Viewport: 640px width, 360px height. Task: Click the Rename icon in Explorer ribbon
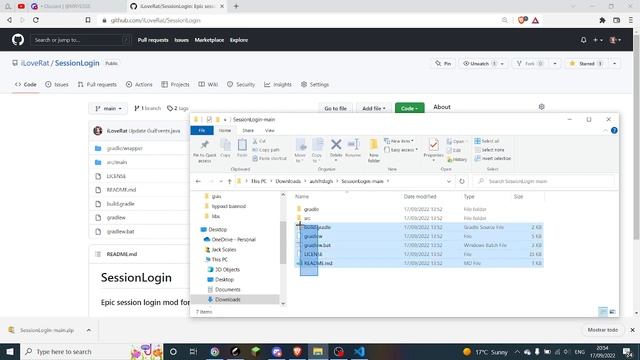pos(353,148)
